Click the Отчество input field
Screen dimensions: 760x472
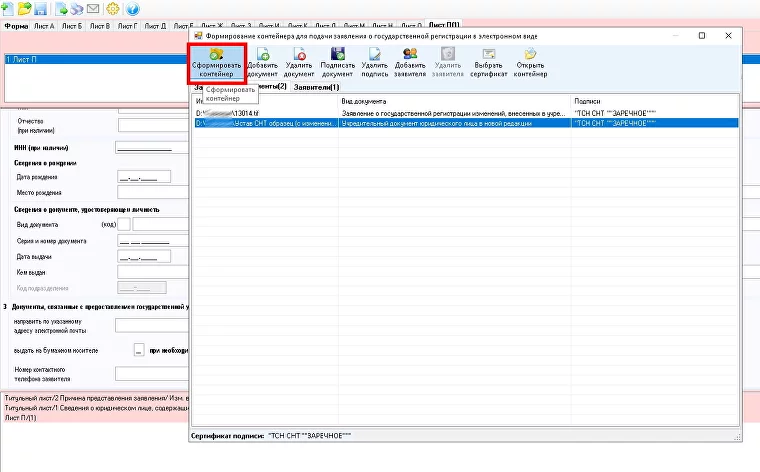click(x=153, y=125)
